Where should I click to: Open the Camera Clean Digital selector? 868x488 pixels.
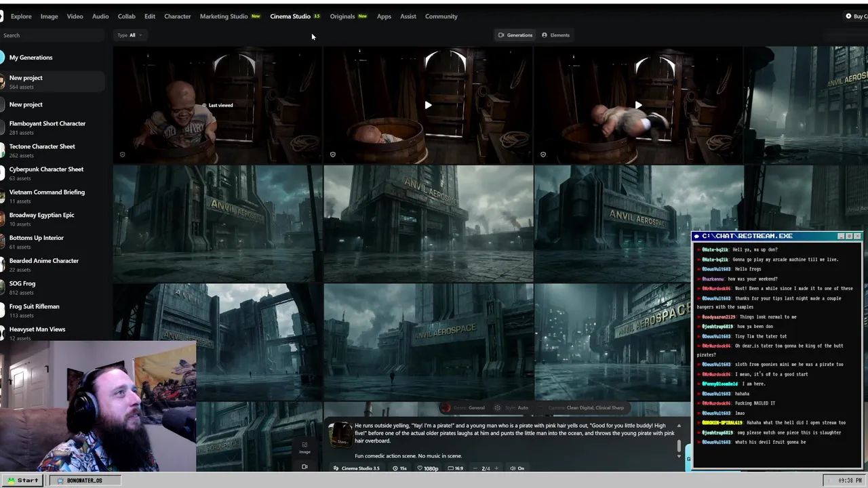click(586, 407)
